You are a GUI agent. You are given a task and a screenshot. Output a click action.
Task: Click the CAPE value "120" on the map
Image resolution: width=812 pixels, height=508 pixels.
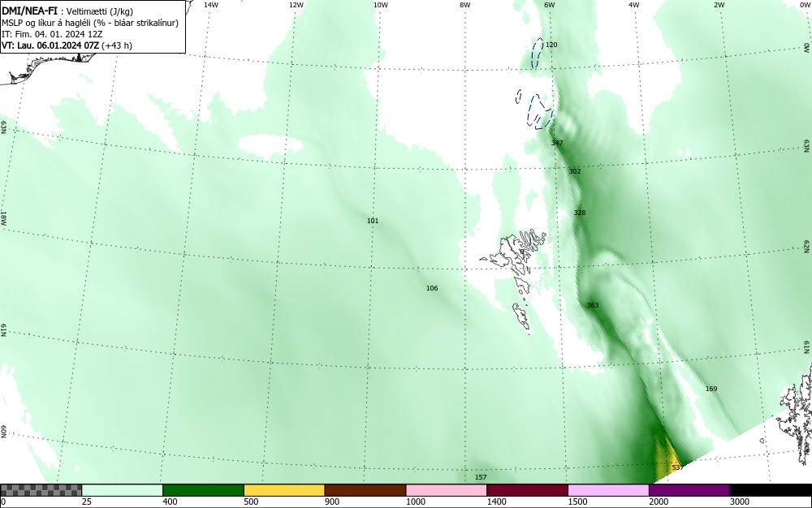551,45
